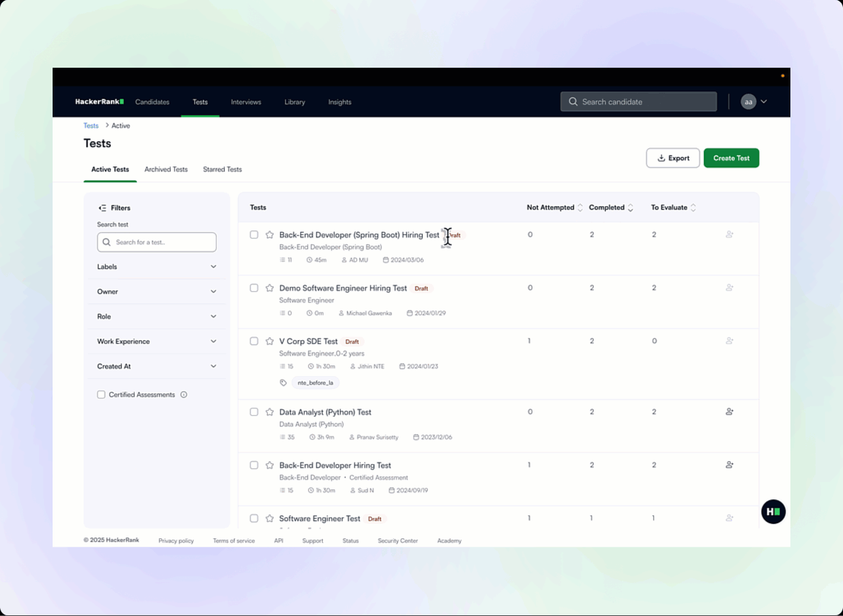
Task: Expand the Owner filter
Action: [156, 291]
